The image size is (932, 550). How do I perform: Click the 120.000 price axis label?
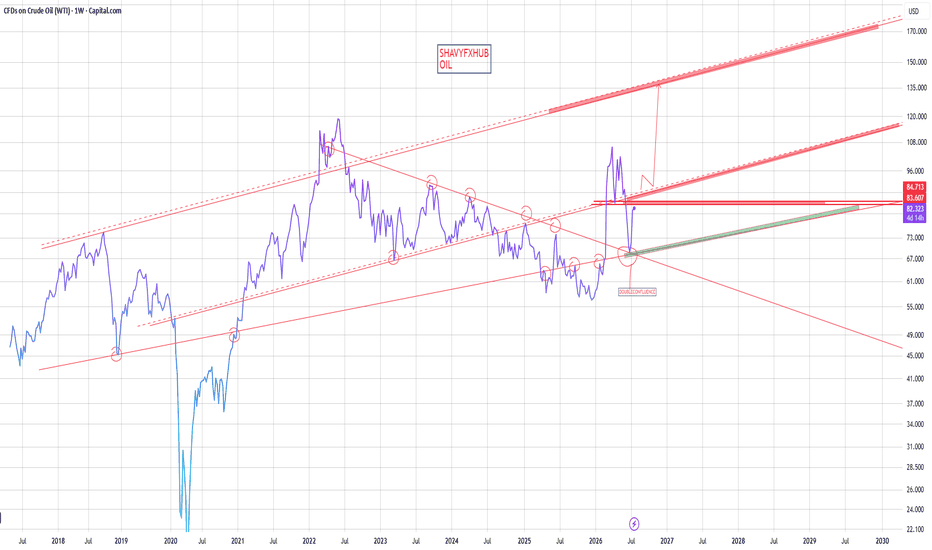click(917, 117)
